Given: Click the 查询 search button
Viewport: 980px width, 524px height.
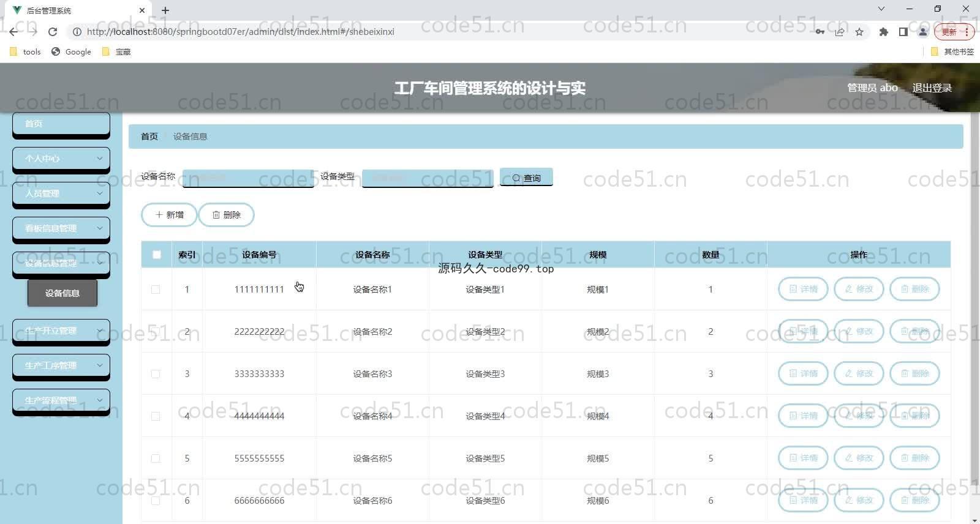Looking at the screenshot, I should [526, 178].
